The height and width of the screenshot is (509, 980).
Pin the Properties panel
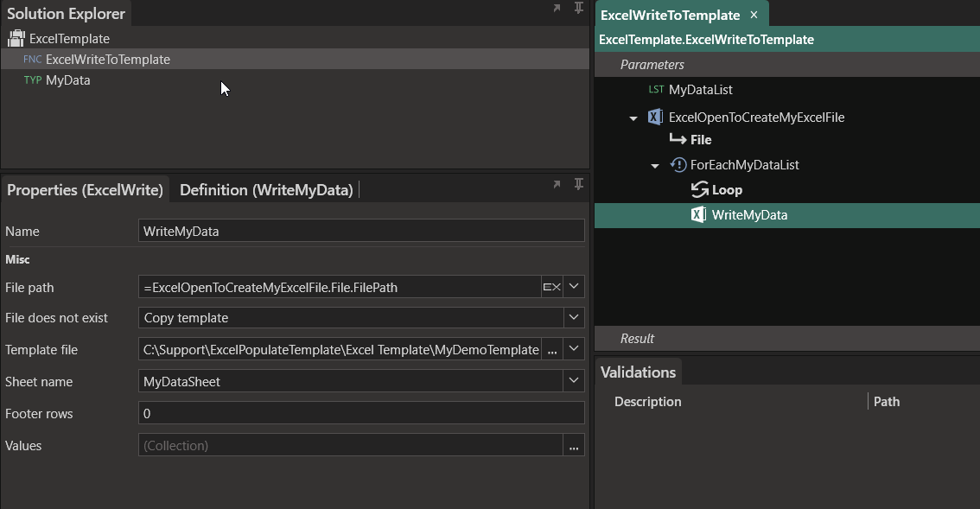(x=578, y=184)
